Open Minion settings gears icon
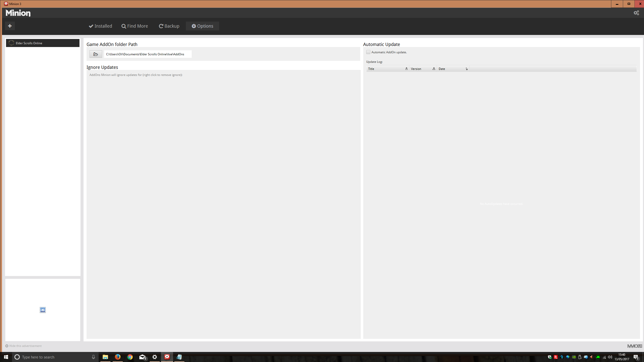This screenshot has height=362, width=644. click(x=636, y=13)
